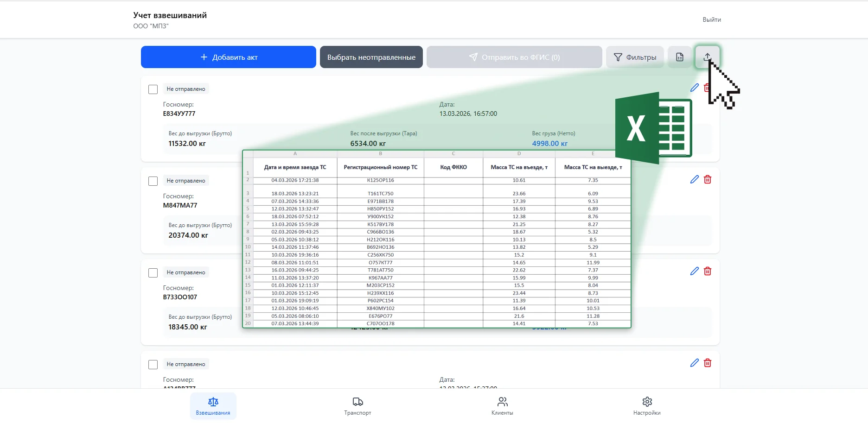Viewport: 868px width, 423px height.
Task: Click the ООО "МПЗ" company name
Action: pos(151,26)
